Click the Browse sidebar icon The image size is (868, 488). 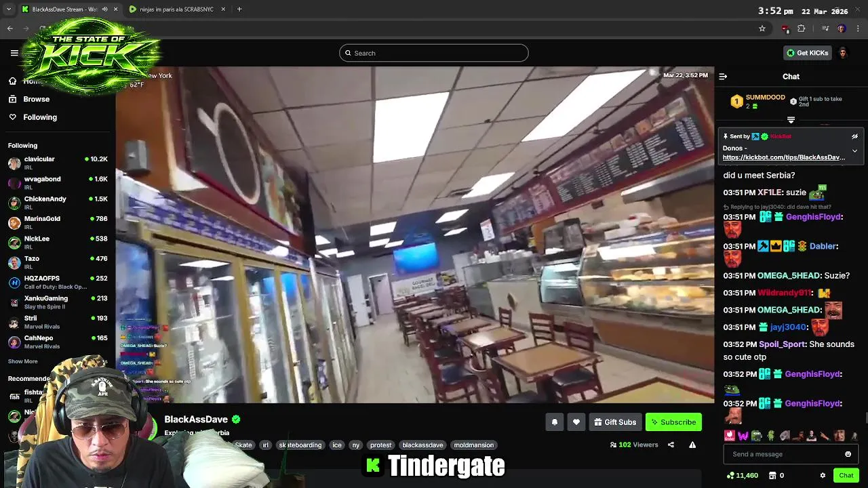[x=12, y=99]
